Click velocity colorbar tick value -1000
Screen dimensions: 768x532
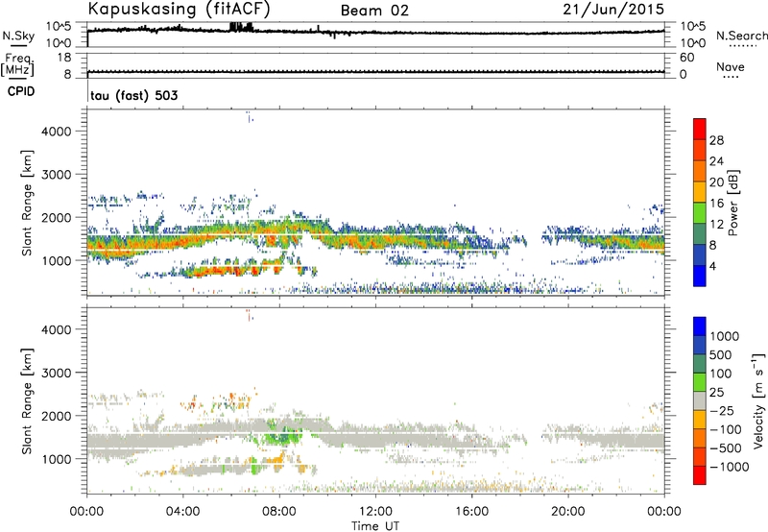pyautogui.click(x=729, y=467)
